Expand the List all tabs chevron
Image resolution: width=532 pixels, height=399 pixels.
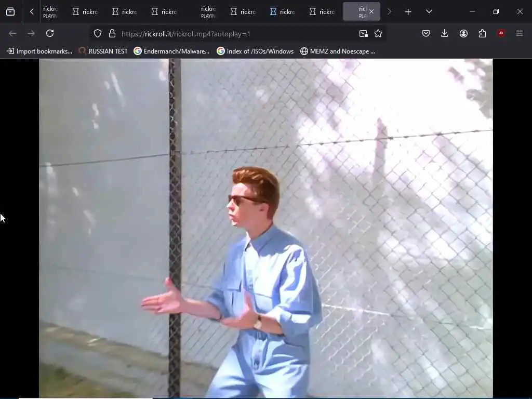coord(429,11)
